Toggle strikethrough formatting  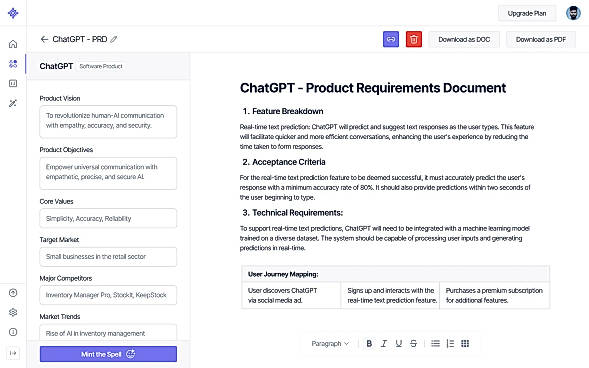coord(413,343)
